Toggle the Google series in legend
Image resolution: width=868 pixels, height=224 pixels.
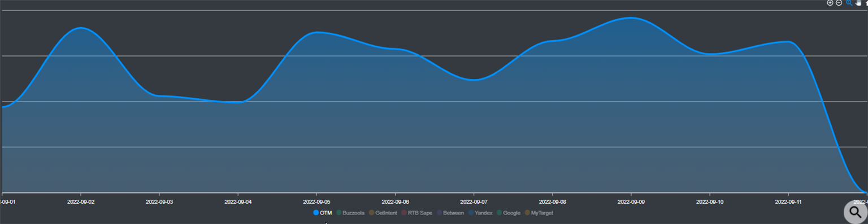coord(509,213)
